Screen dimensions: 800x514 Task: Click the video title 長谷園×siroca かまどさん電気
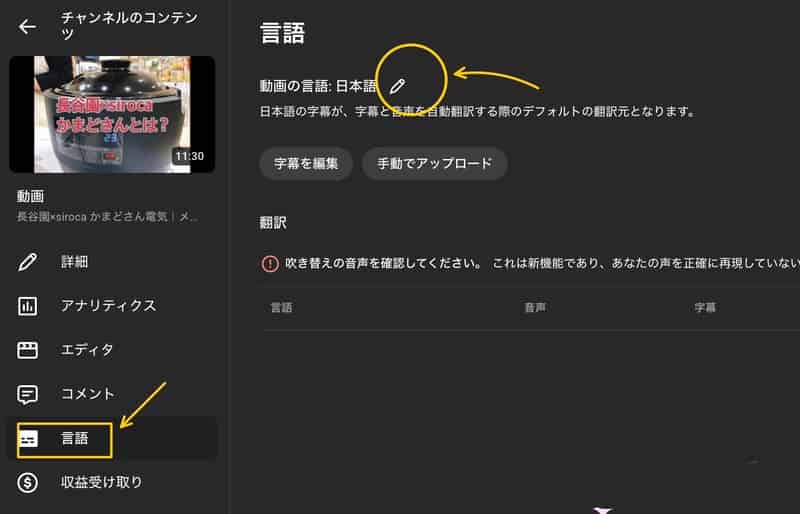(x=108, y=216)
